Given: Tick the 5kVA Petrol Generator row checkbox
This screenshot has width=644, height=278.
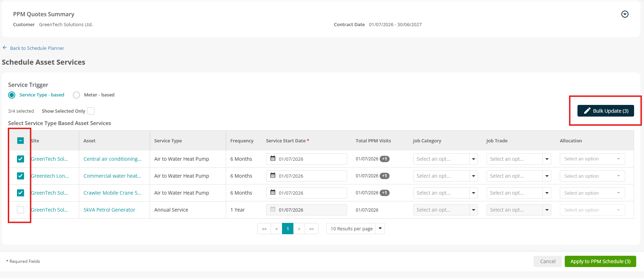Looking at the screenshot, I should coord(21,210).
